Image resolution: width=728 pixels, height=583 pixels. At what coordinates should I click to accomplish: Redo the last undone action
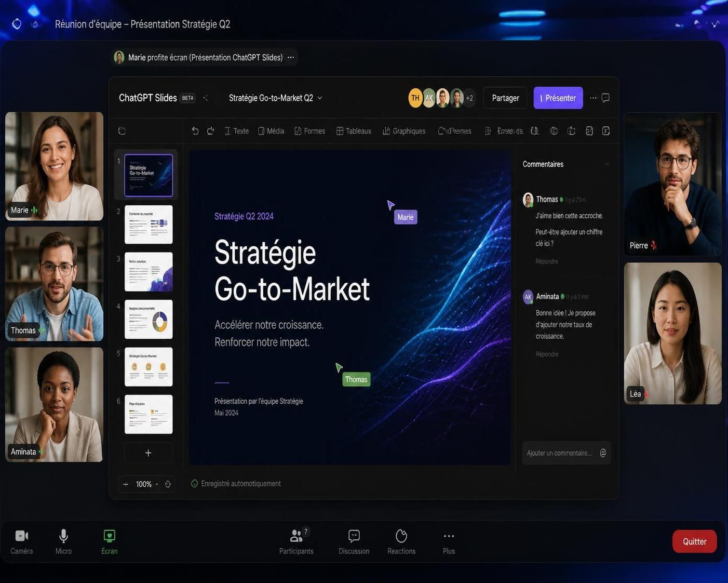[210, 131]
